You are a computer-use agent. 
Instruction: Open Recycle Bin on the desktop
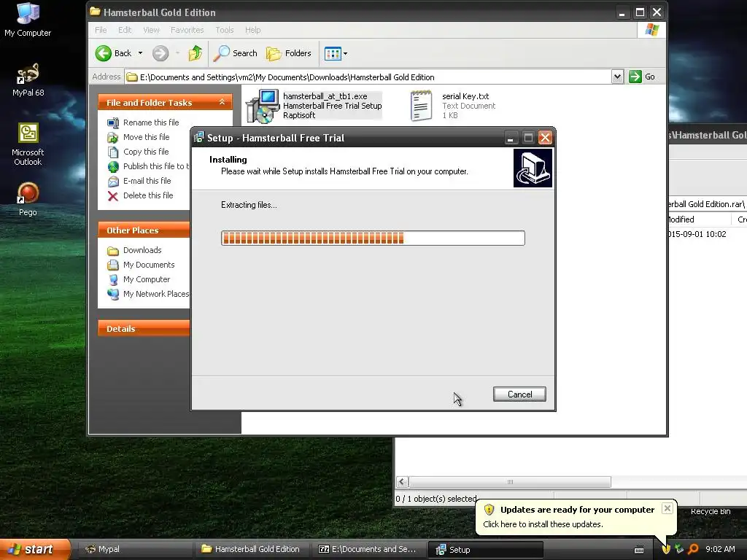[x=711, y=511]
